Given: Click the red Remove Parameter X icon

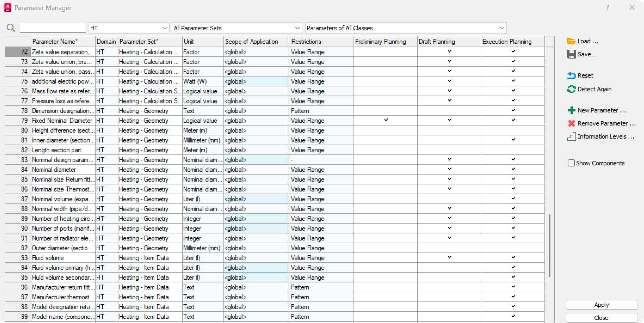Looking at the screenshot, I should pos(571,123).
